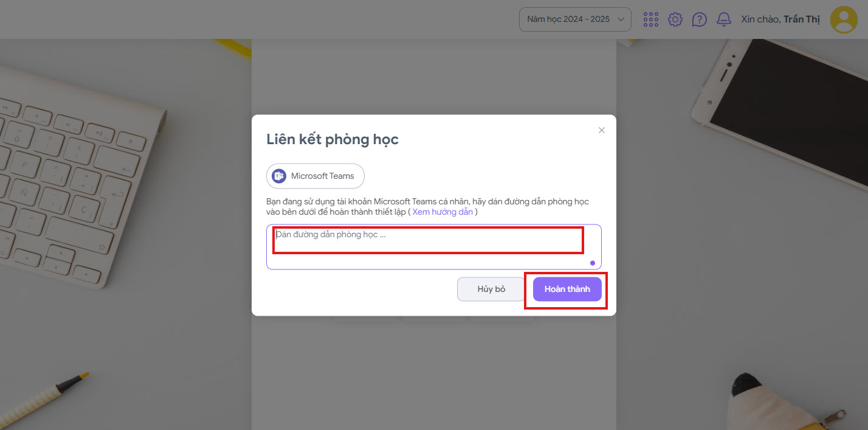Expand the Năm học 2024 - 2025 dropdown

coord(574,19)
